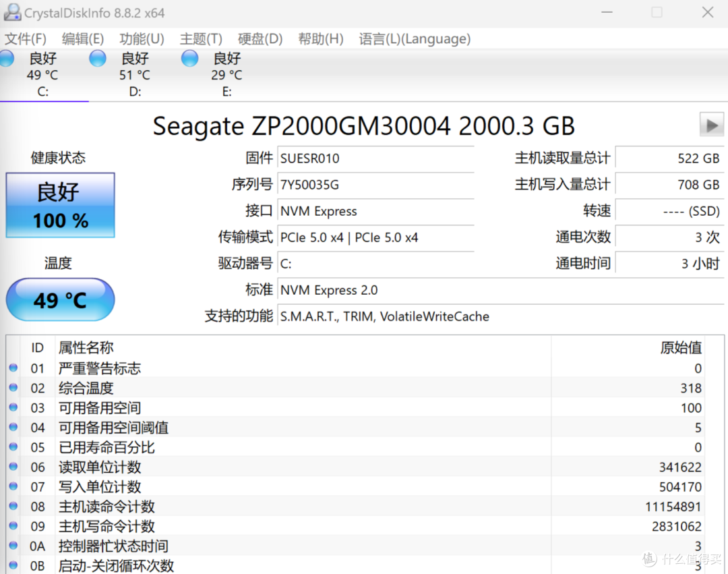This screenshot has height=574, width=728.
Task: Click raw value 504170
Action: click(680, 487)
